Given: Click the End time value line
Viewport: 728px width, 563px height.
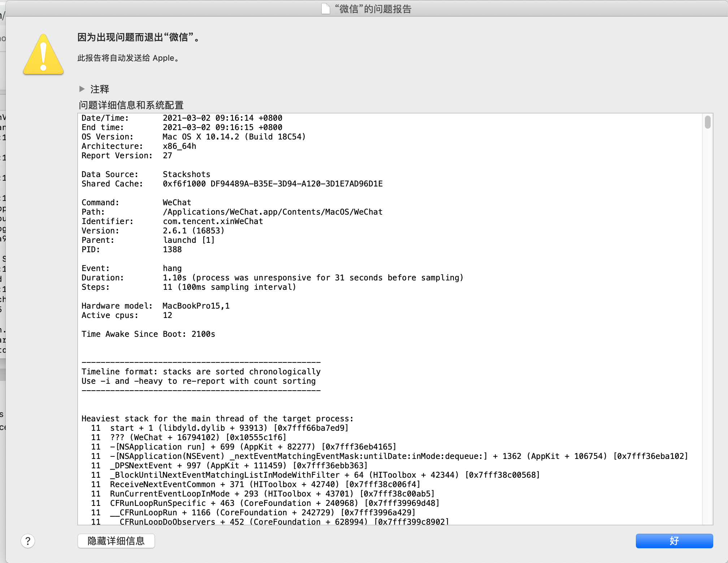Looking at the screenshot, I should pyautogui.click(x=182, y=128).
